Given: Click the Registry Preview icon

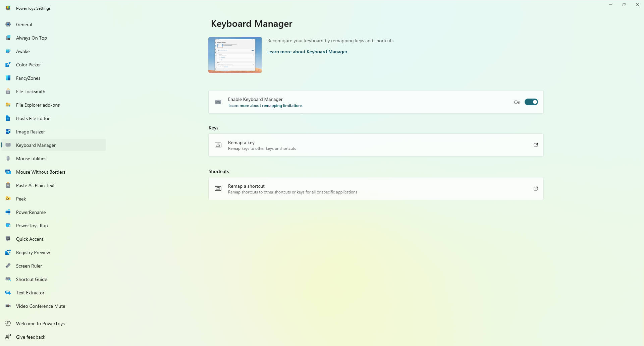Looking at the screenshot, I should click(x=8, y=252).
